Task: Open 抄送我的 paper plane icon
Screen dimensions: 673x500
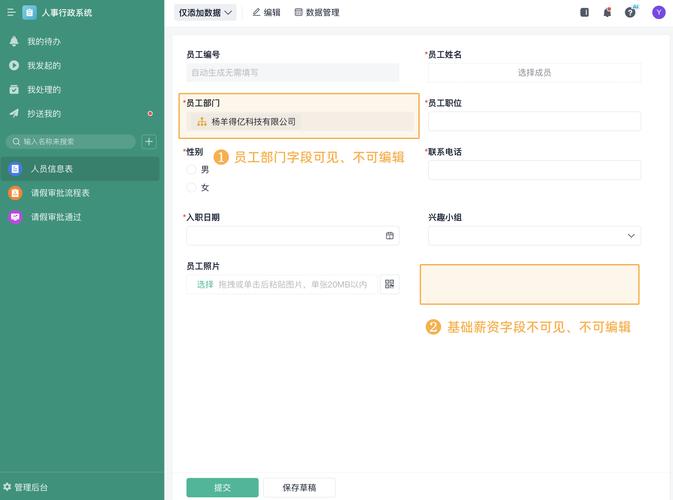Action: 14,113
